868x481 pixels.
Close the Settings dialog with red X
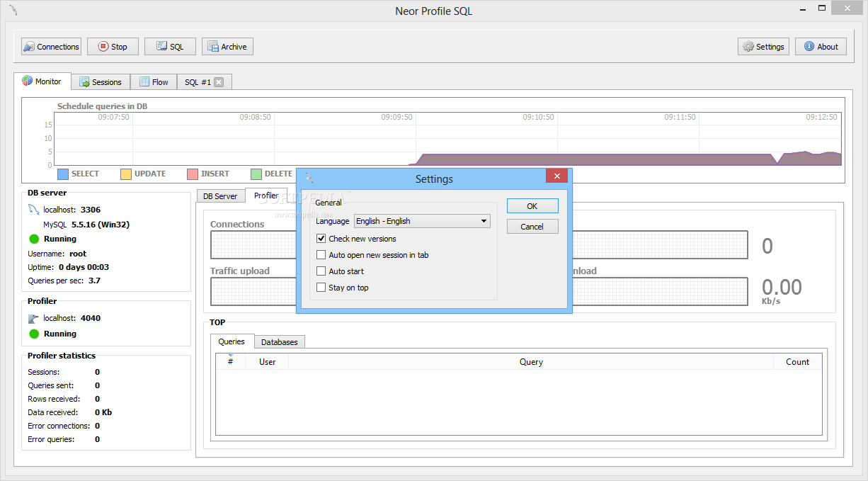pos(556,176)
